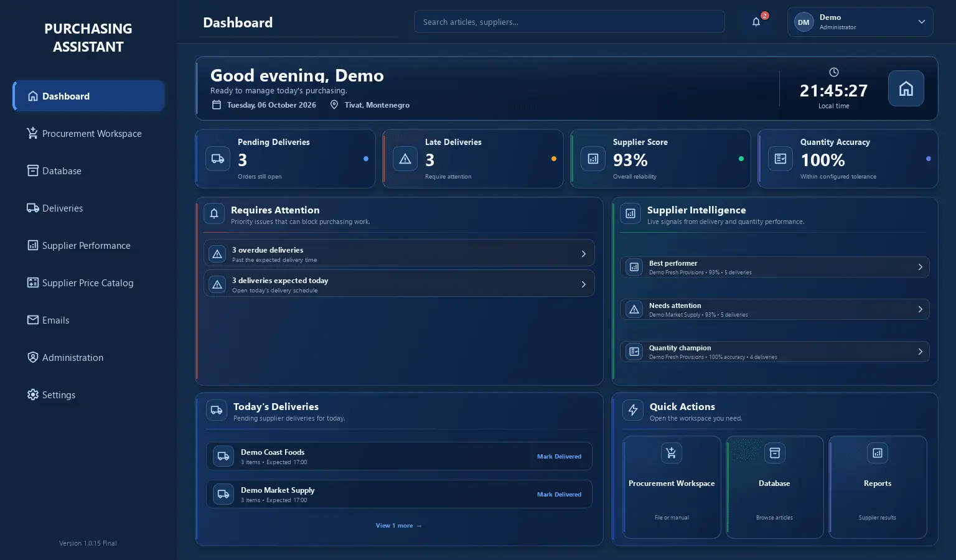Open Emails in the sidebar
The height and width of the screenshot is (560, 956).
tap(88, 320)
